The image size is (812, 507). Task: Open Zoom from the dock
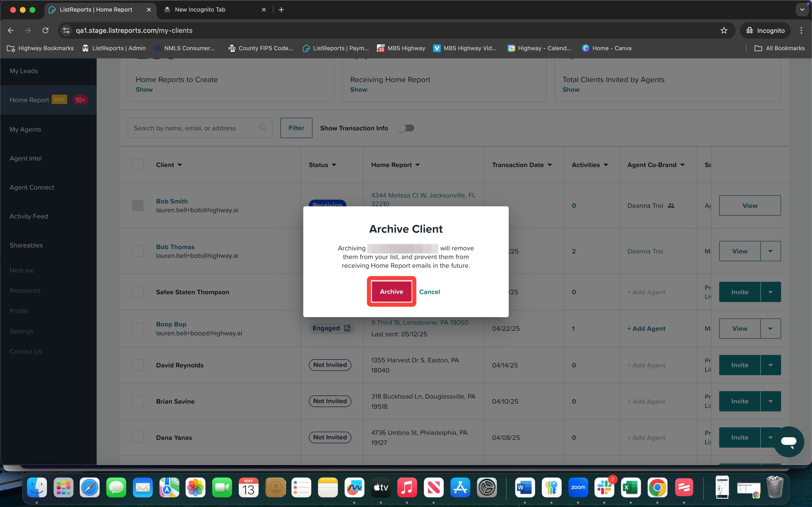[x=579, y=487]
